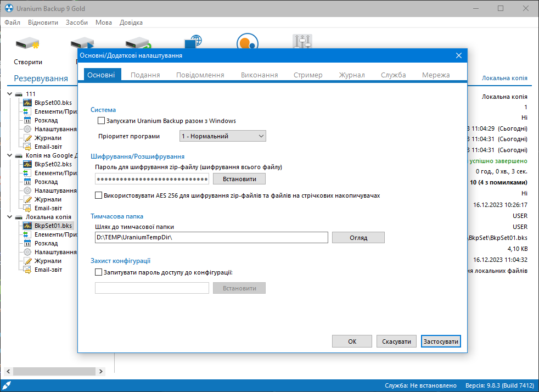Open the Служба tab
539x392 pixels.
[x=393, y=75]
